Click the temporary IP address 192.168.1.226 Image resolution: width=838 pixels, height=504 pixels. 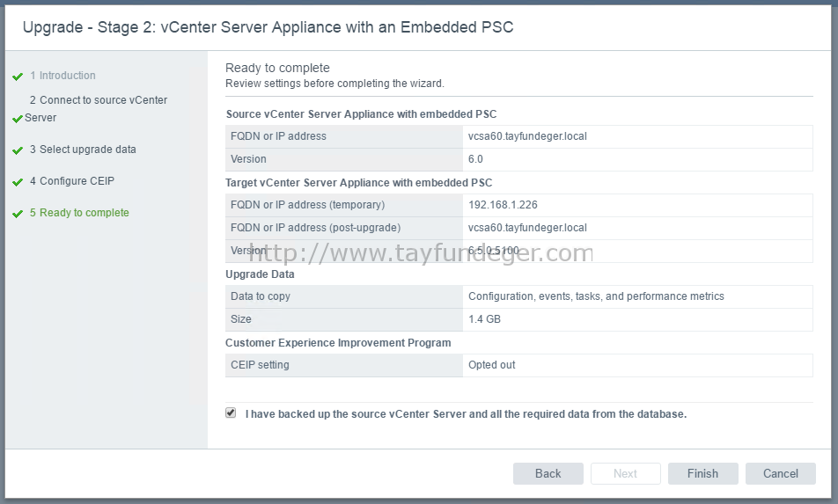pos(503,204)
